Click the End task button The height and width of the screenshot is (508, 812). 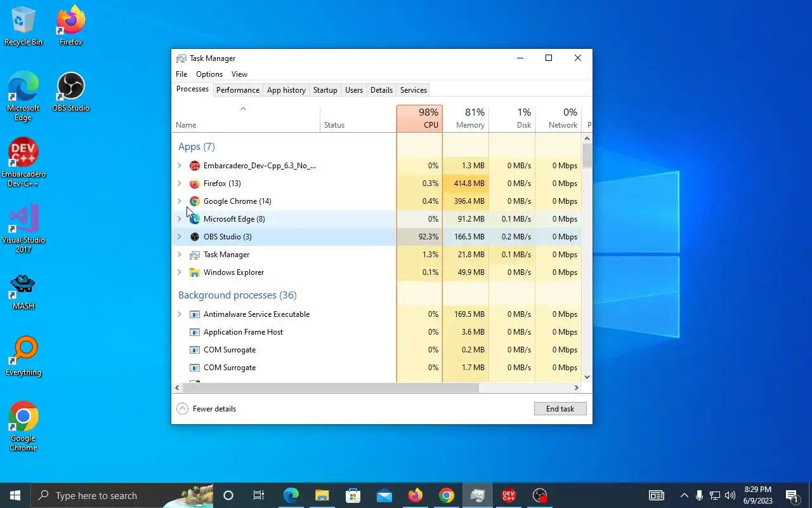(560, 409)
